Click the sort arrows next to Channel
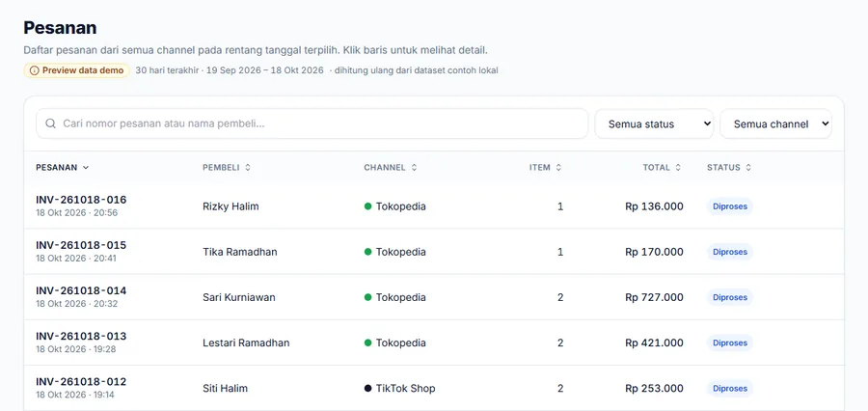The height and width of the screenshot is (411, 868). [414, 167]
